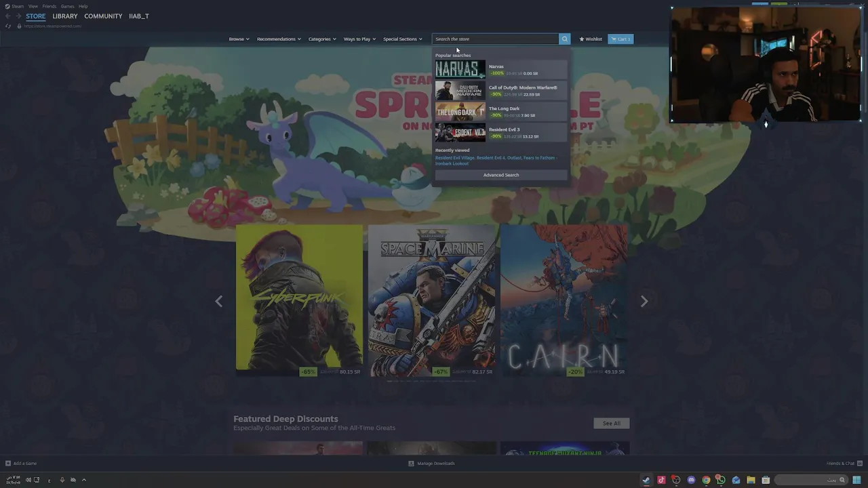This screenshot has width=868, height=488.
Task: Open the Space Marine carousel card
Action: (432, 301)
